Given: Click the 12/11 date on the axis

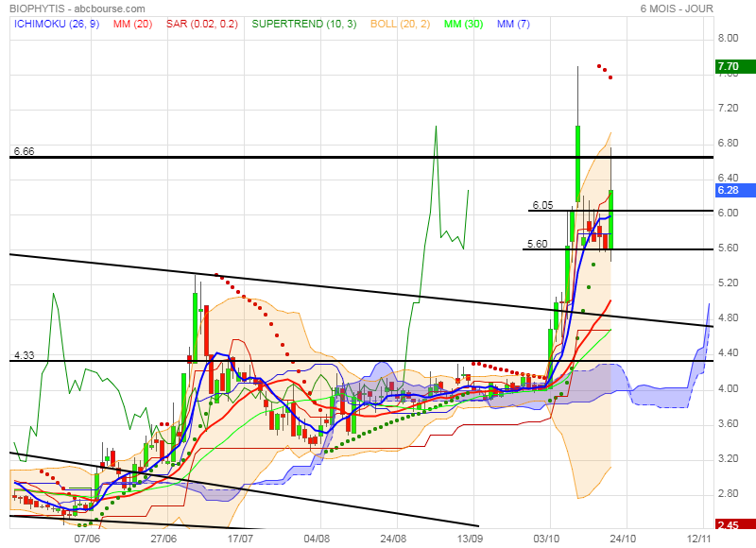Looking at the screenshot, I should click(699, 539).
